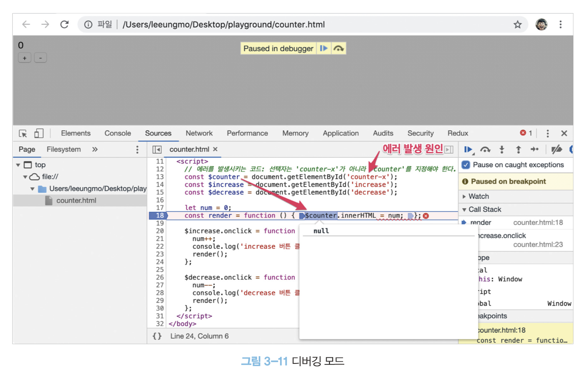
Task: Resume script execution in the debugger toolbar
Action: coord(468,150)
